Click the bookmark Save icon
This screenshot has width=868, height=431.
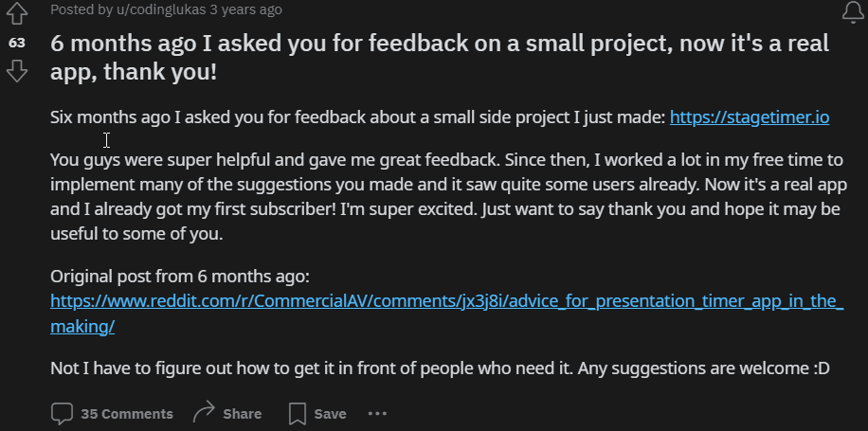coord(298,414)
